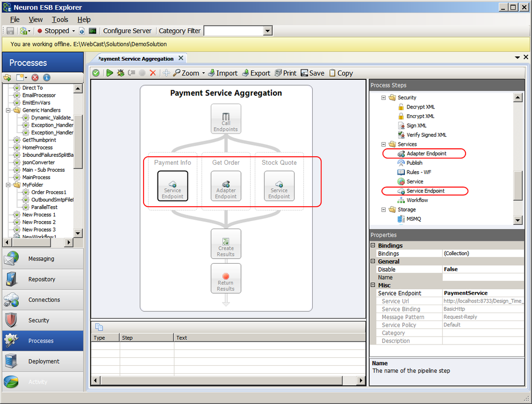The width and height of the screenshot is (532, 404).
Task: Click blue info icon in Processes toolbar
Action: pos(46,78)
